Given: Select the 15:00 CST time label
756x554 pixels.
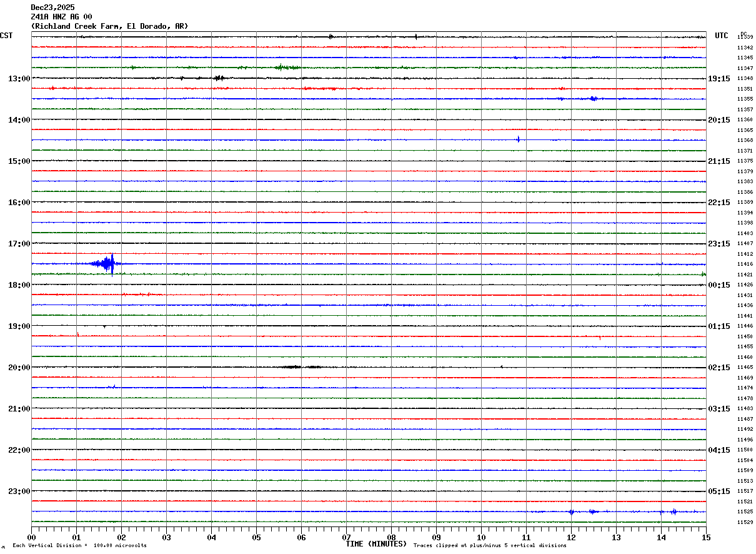Looking at the screenshot, I should click(19, 161).
